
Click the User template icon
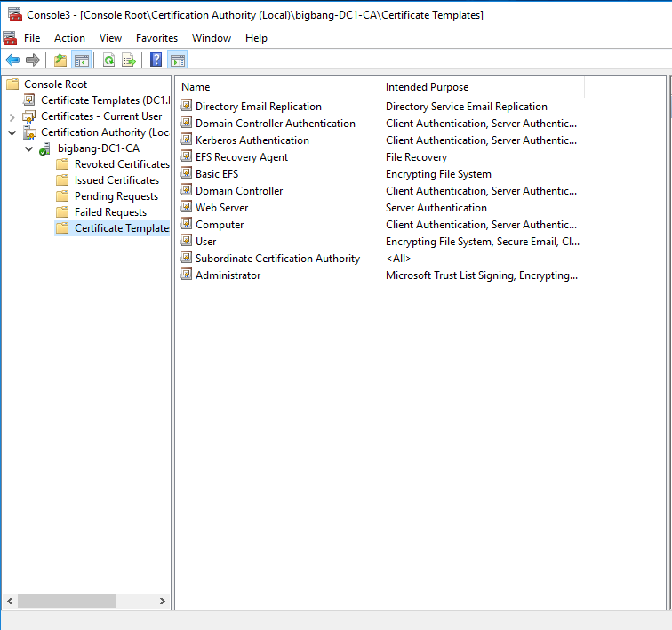coord(186,241)
